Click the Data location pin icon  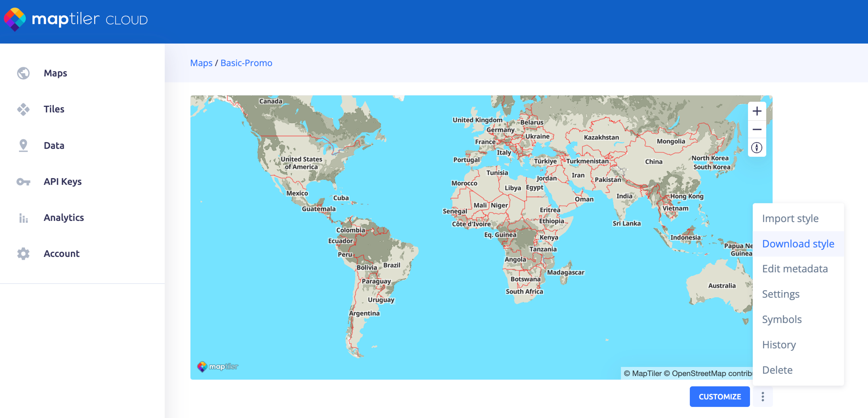(x=23, y=145)
